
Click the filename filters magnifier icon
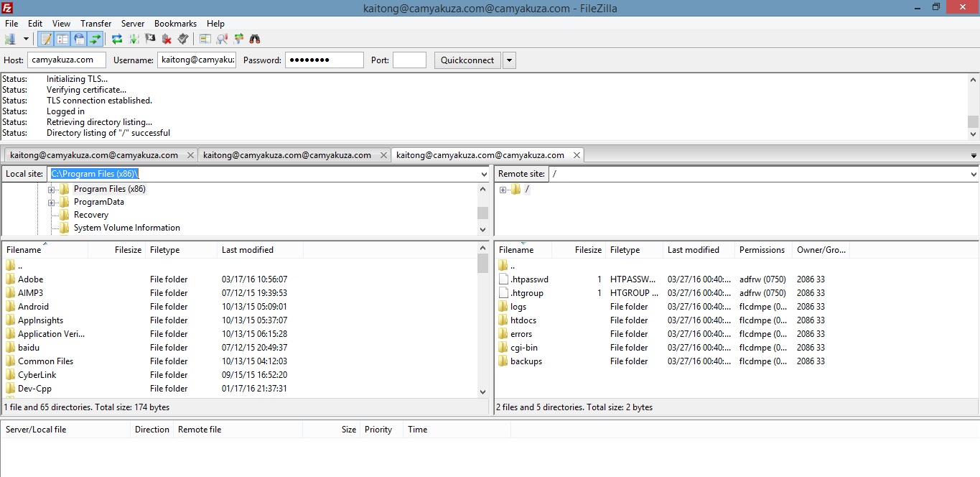(222, 39)
